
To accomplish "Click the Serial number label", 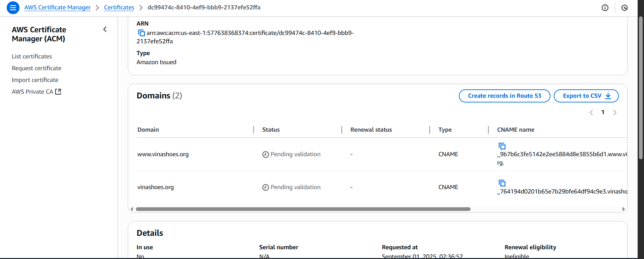I will tap(279, 247).
